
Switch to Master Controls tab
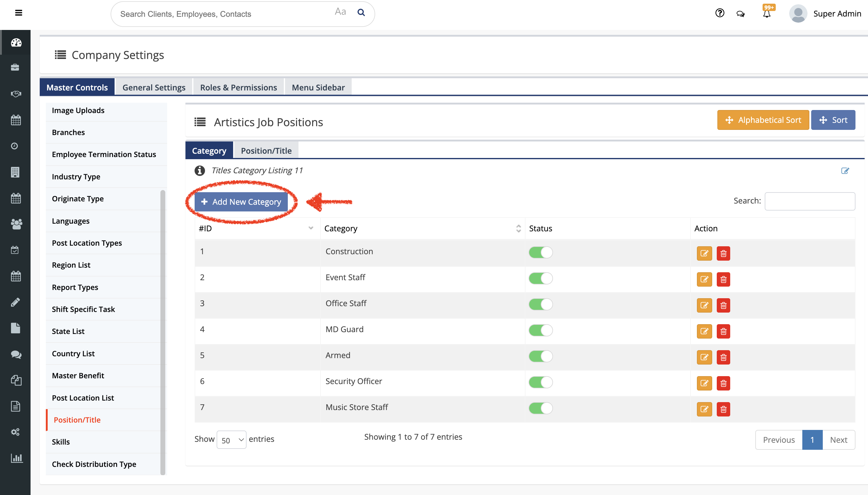click(77, 87)
